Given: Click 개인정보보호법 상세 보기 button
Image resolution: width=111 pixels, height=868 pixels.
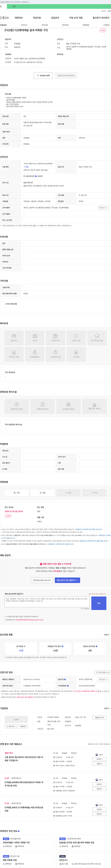Looking at the screenshot, I should 42,580.
